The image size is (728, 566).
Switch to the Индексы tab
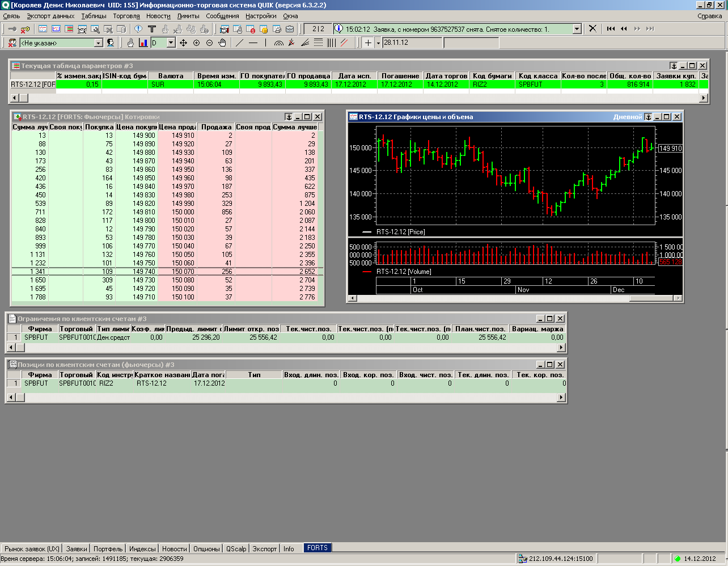(142, 548)
